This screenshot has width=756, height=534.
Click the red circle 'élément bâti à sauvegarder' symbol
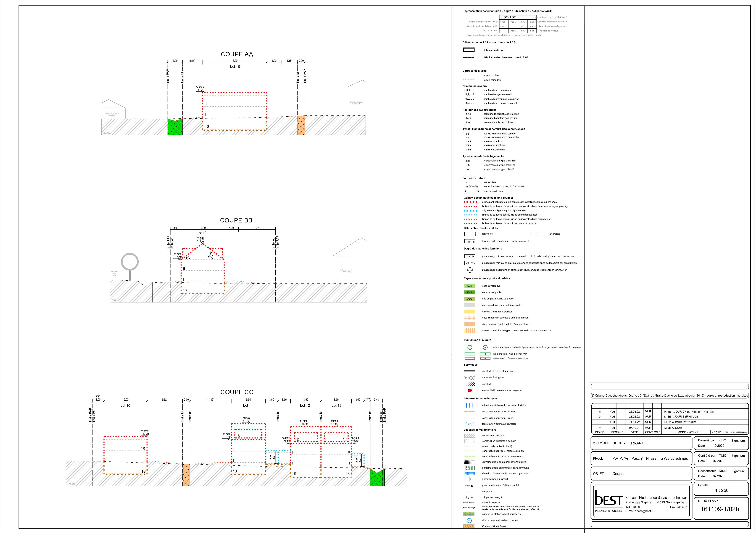pyautogui.click(x=470, y=390)
